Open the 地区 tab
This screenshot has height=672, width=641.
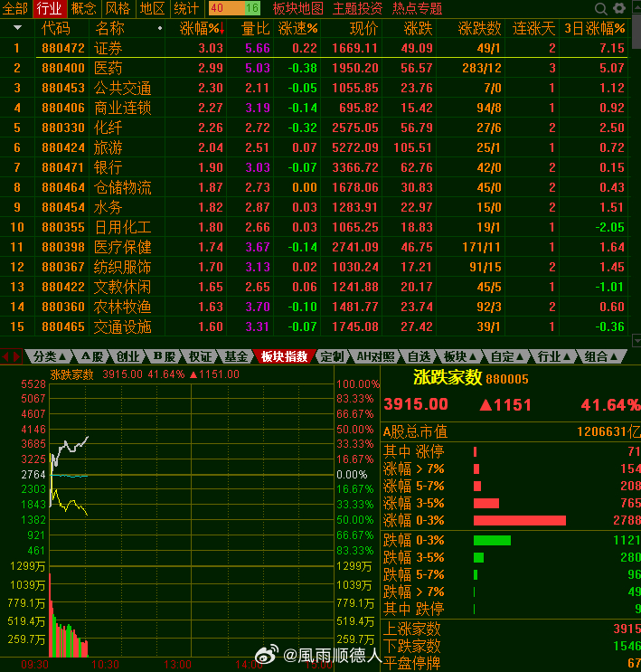pyautogui.click(x=152, y=8)
